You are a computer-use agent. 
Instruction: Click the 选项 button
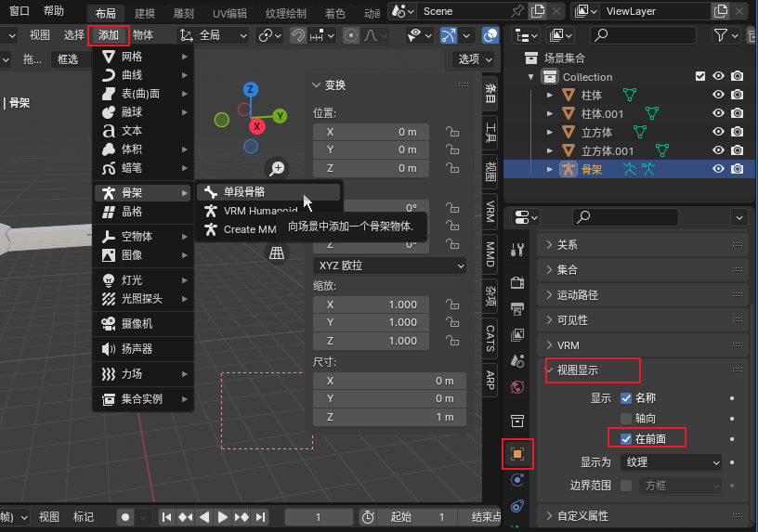pyautogui.click(x=476, y=59)
